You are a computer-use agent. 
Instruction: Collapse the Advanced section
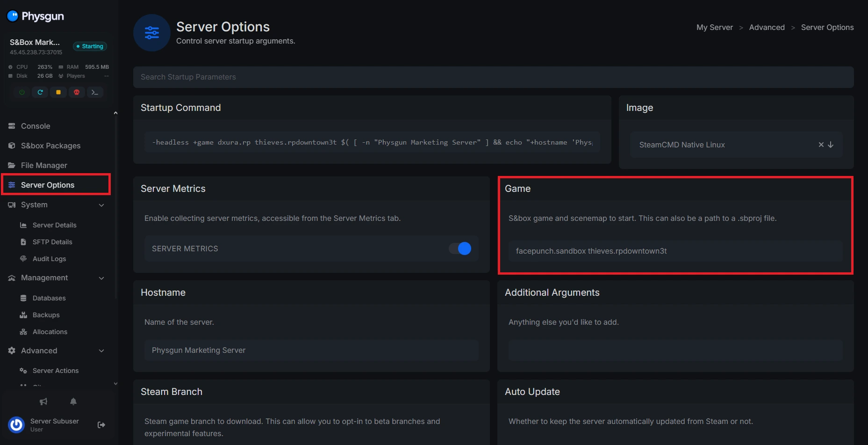[101, 351]
